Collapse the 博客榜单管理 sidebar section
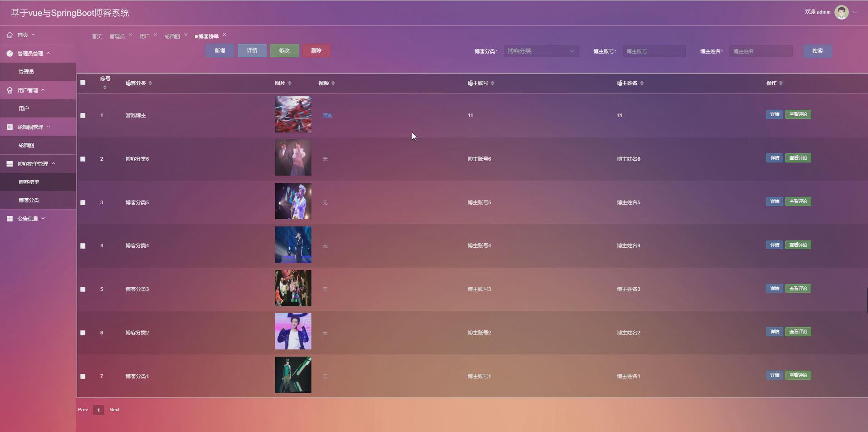 point(54,164)
